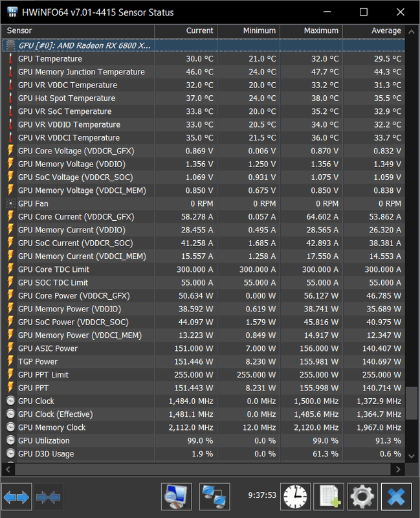Image resolution: width=420 pixels, height=518 pixels.
Task: Click the GPU Core Voltage lightning icon
Action: pos(10,151)
